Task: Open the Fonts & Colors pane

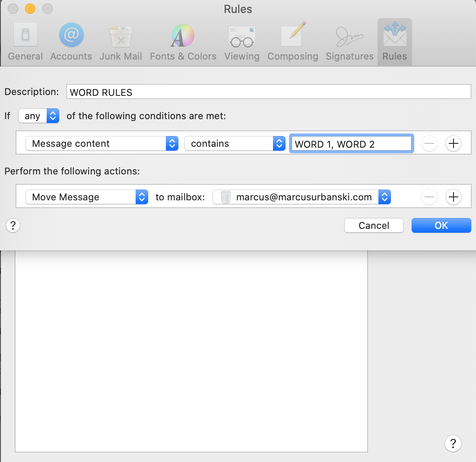Action: point(183,42)
